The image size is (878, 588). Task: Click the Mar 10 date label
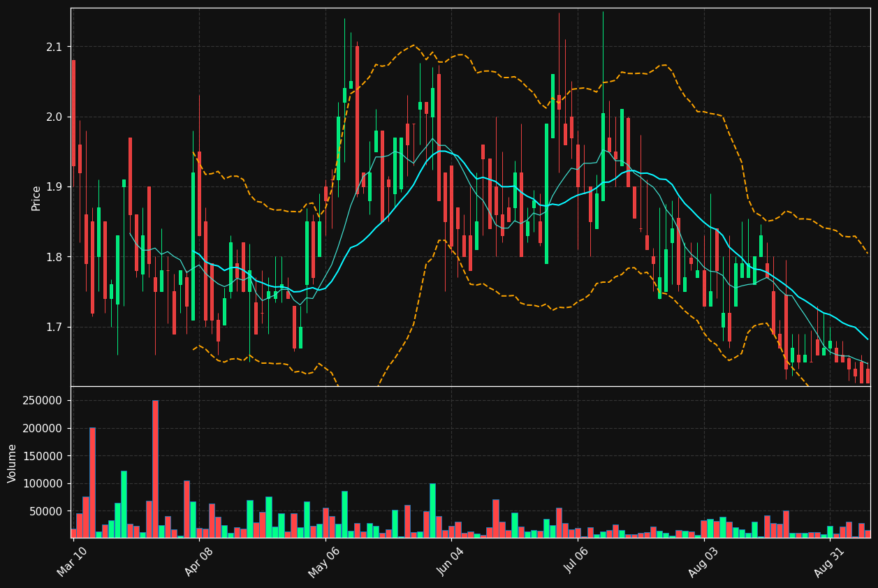pos(73,561)
